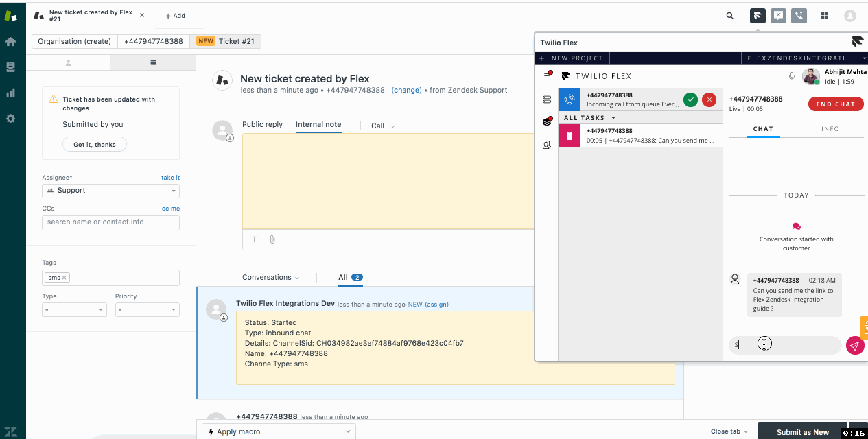Image resolution: width=868 pixels, height=439 pixels.
Task: Open the Admin gear icon in sidebar
Action: [10, 119]
